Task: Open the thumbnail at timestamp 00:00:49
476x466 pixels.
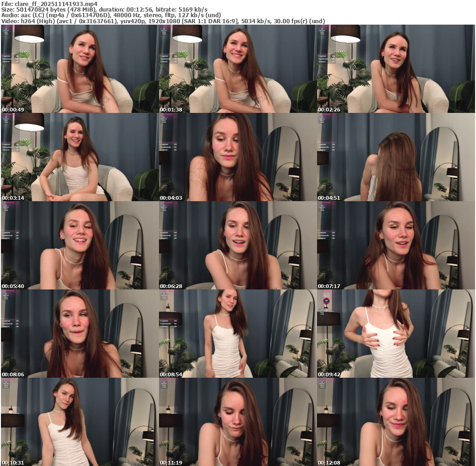Action: (x=79, y=69)
